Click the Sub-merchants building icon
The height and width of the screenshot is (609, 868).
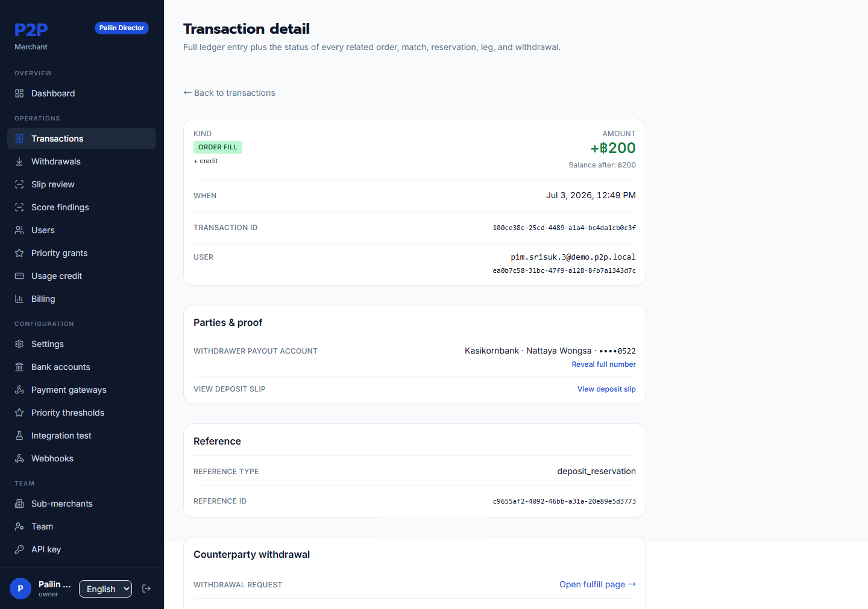click(19, 504)
